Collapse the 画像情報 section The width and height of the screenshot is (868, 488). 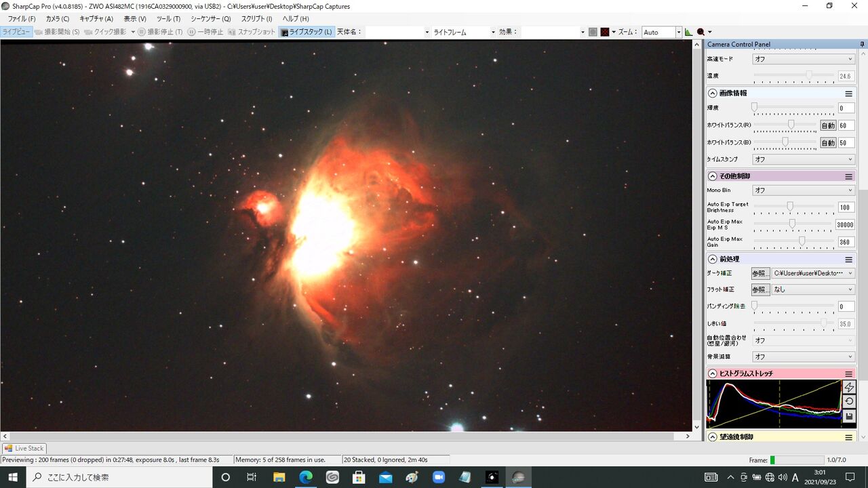tap(713, 94)
